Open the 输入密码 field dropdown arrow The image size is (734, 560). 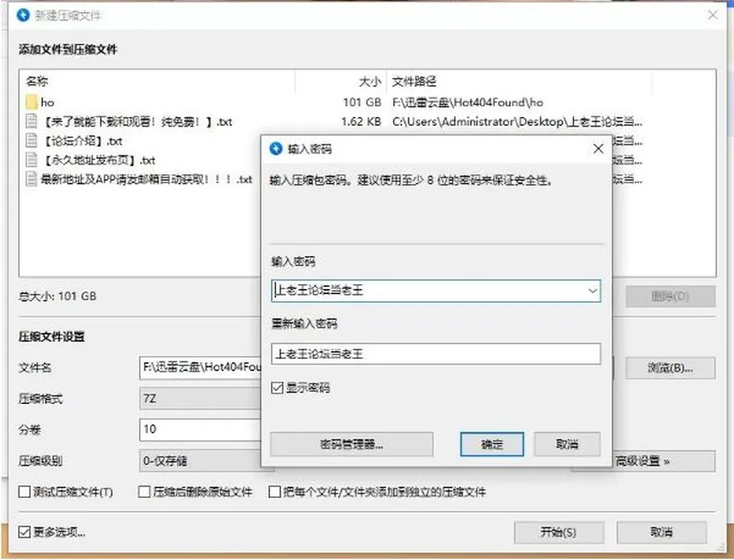point(593,291)
